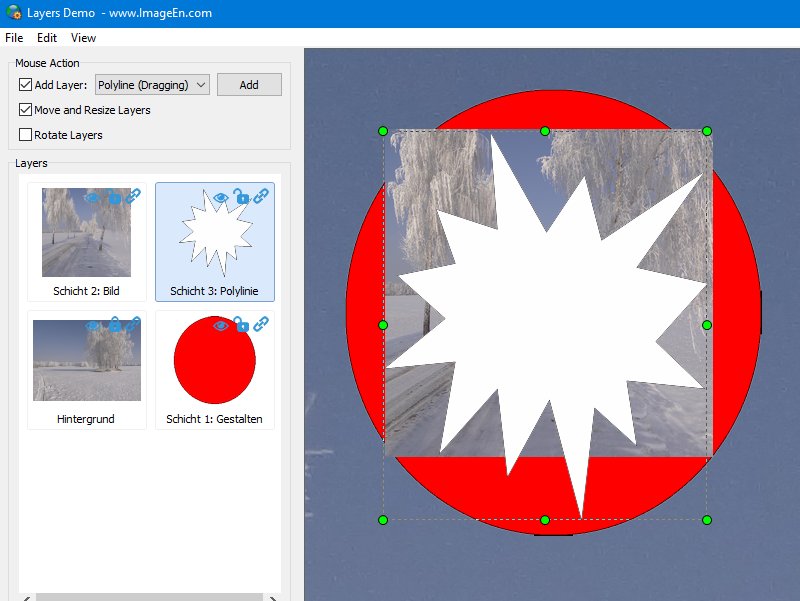Click the Layers Demo app icon in title bar
Viewport: 800px width, 601px height.
(x=14, y=12)
